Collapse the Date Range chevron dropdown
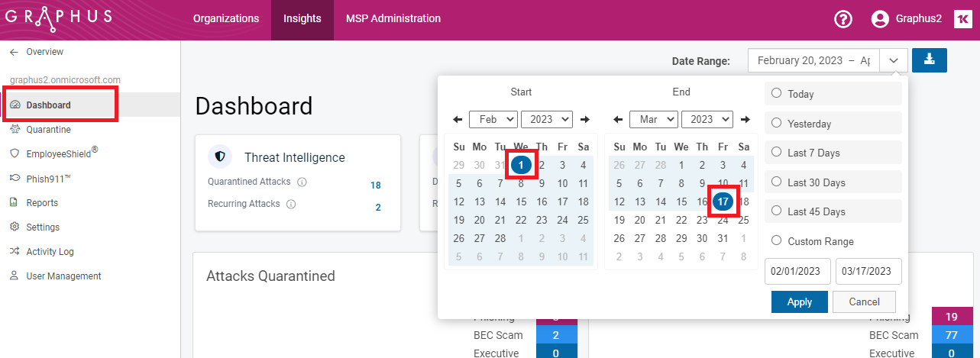980x358 pixels. [894, 60]
